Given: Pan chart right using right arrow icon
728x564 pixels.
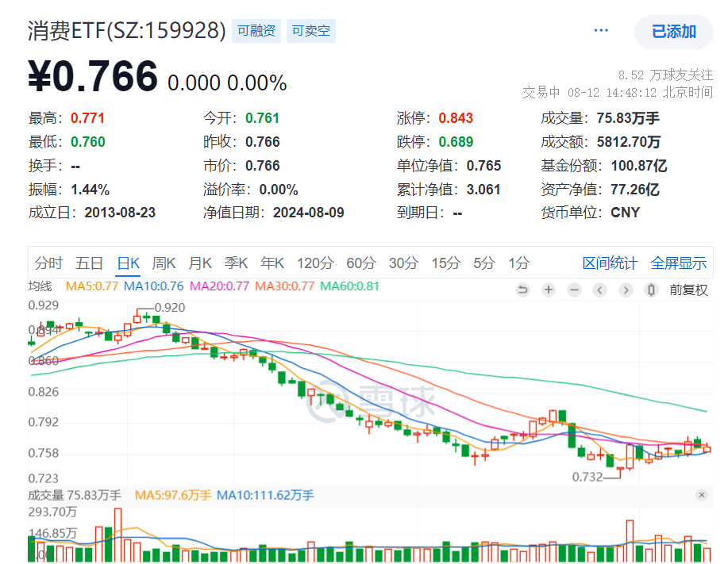Looking at the screenshot, I should pos(625,290).
